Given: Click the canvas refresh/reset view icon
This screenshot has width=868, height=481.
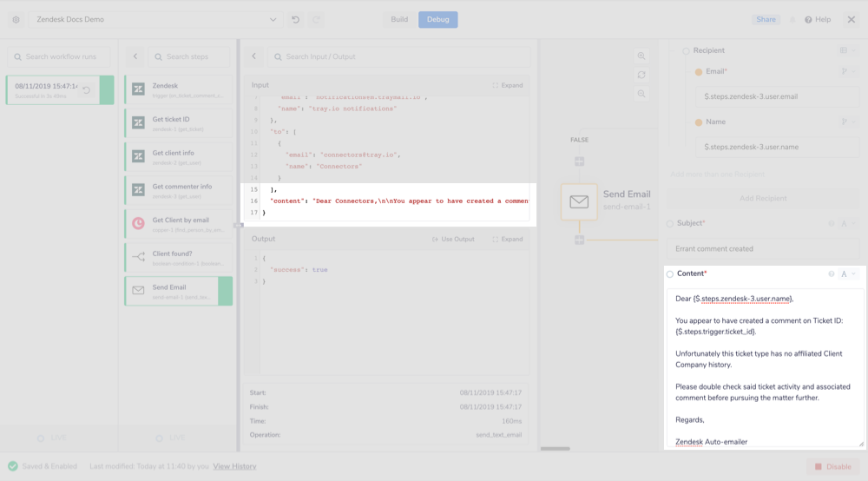Looking at the screenshot, I should click(641, 75).
